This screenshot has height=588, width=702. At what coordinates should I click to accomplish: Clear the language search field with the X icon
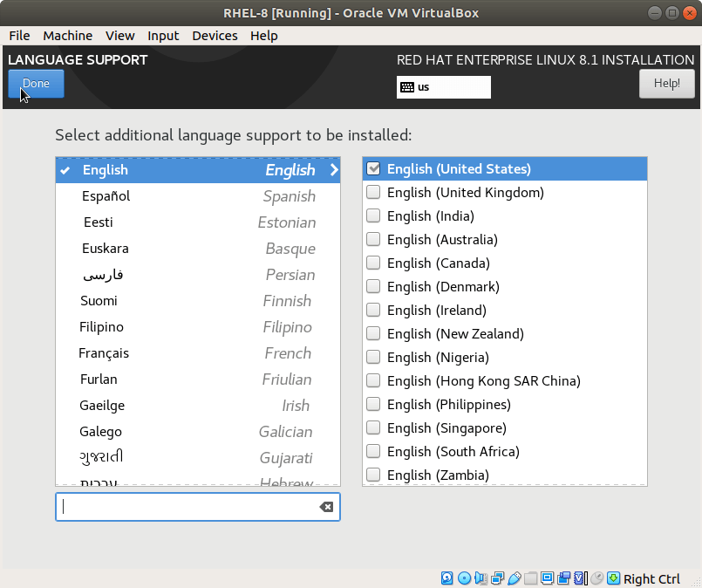coord(326,507)
